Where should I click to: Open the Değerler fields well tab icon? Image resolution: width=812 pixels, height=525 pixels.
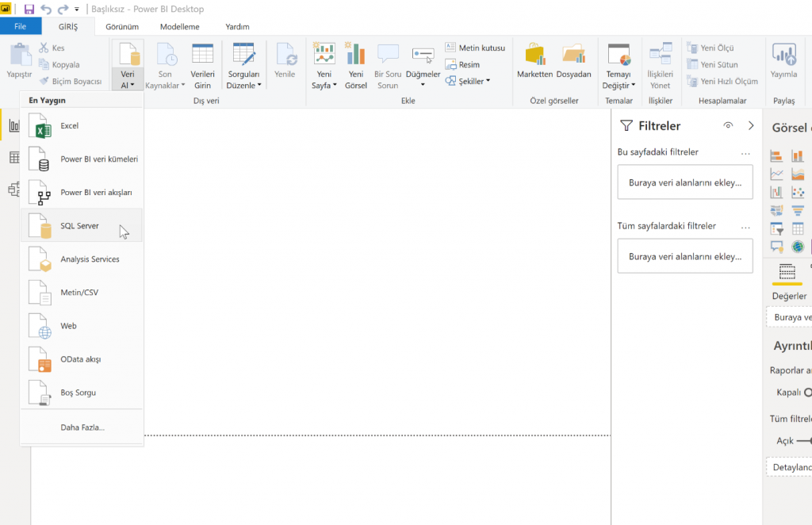click(x=787, y=271)
